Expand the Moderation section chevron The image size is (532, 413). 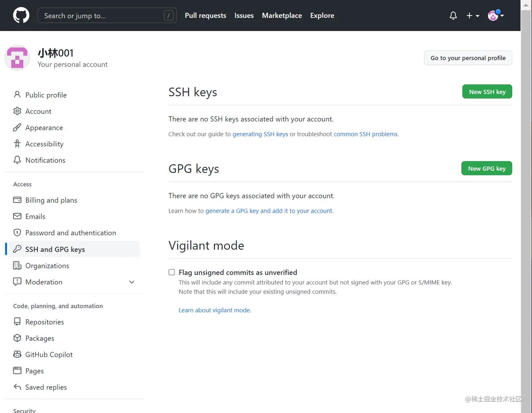click(132, 282)
